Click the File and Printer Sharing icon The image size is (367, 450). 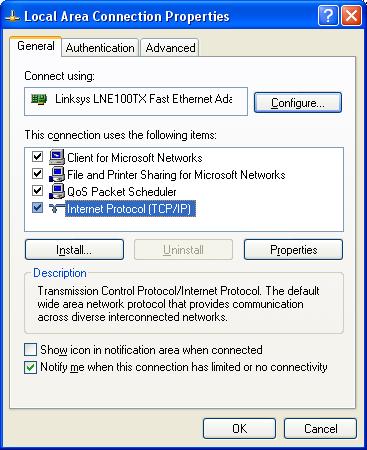tap(57, 174)
